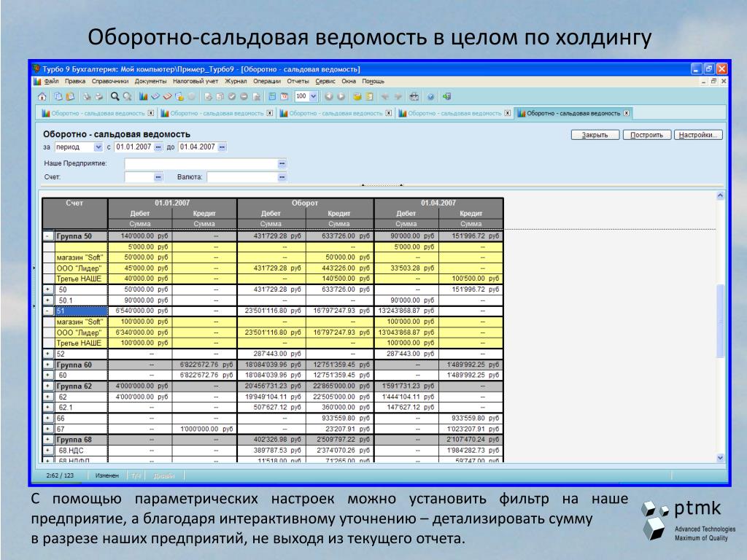Click the Paste clipboard toolbar icon
The width and height of the screenshot is (747, 560).
click(x=70, y=97)
